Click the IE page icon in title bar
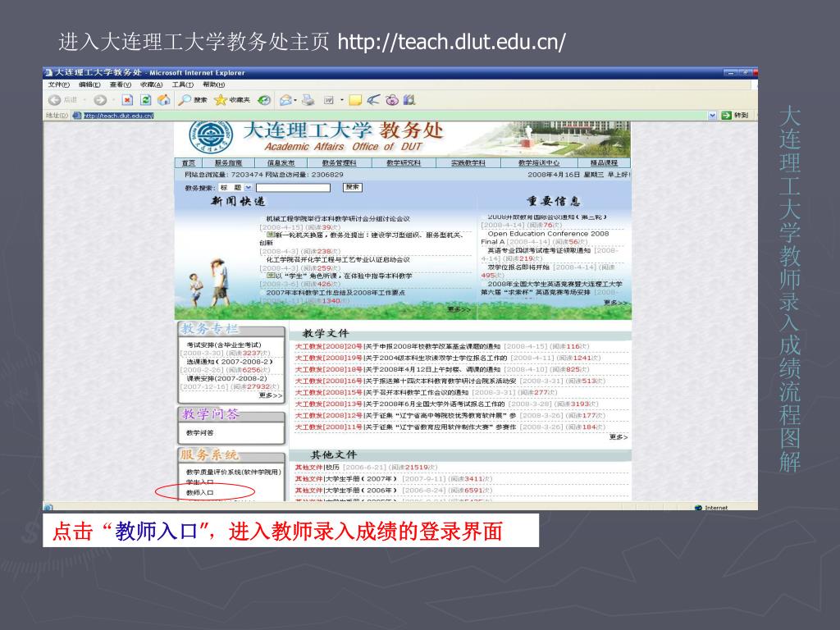This screenshot has width=840, height=630. pyautogui.click(x=48, y=72)
